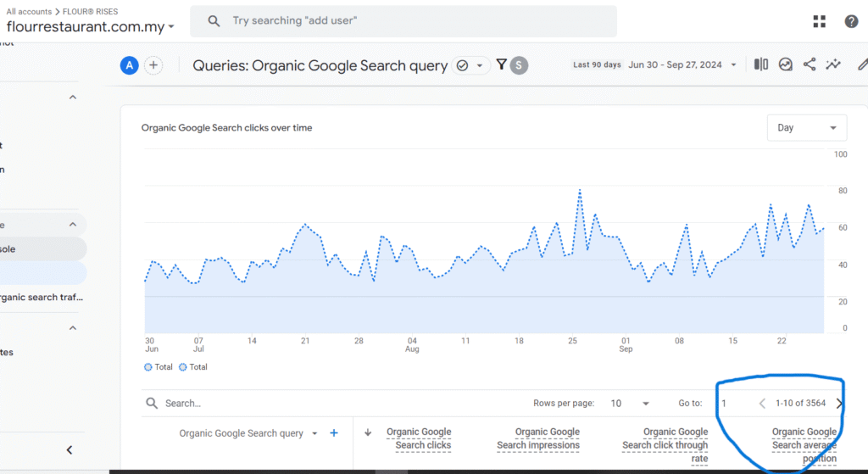This screenshot has height=474, width=868.
Task: Click the funnel filter icon
Action: [502, 65]
